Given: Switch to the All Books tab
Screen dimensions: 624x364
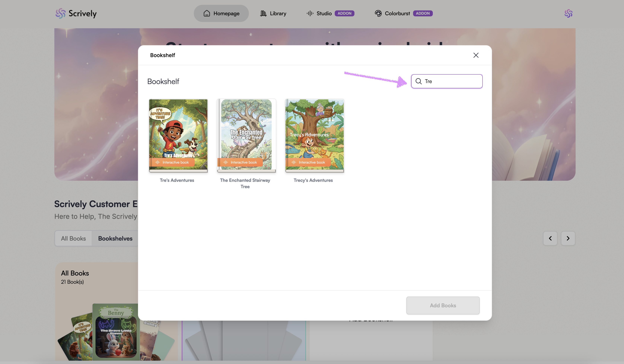Looking at the screenshot, I should coord(73,238).
